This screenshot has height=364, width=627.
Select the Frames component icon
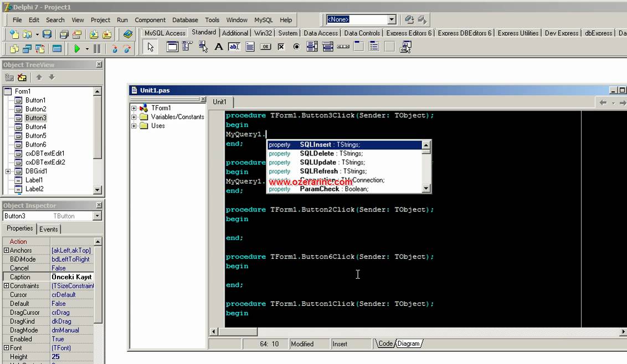pos(172,47)
